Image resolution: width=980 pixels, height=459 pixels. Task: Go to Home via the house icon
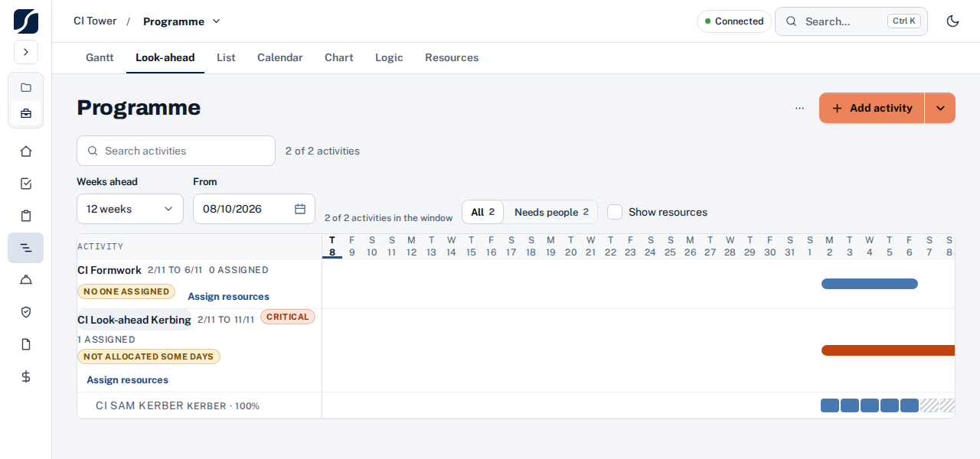26,151
